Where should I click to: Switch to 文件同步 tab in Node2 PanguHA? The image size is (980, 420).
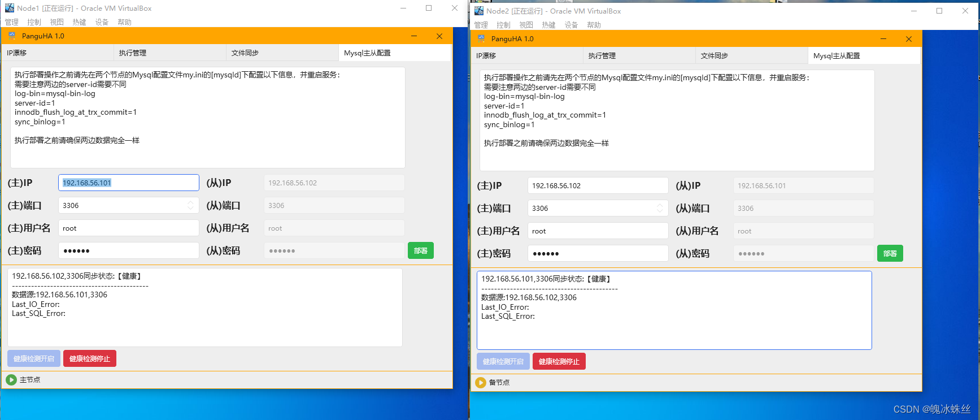[752, 55]
